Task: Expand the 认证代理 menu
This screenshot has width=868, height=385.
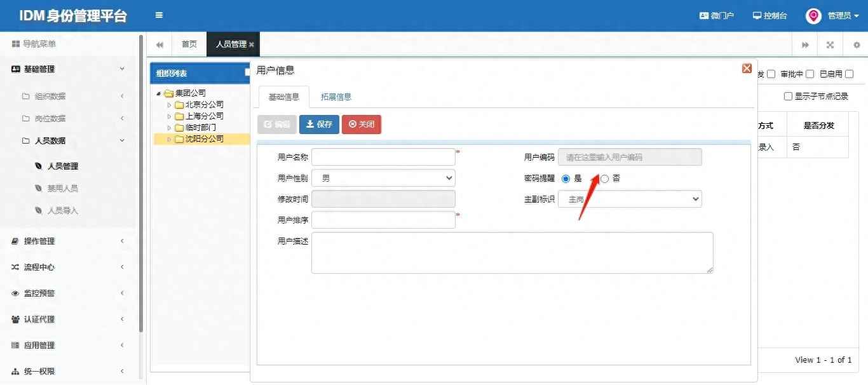Action: 69,320
